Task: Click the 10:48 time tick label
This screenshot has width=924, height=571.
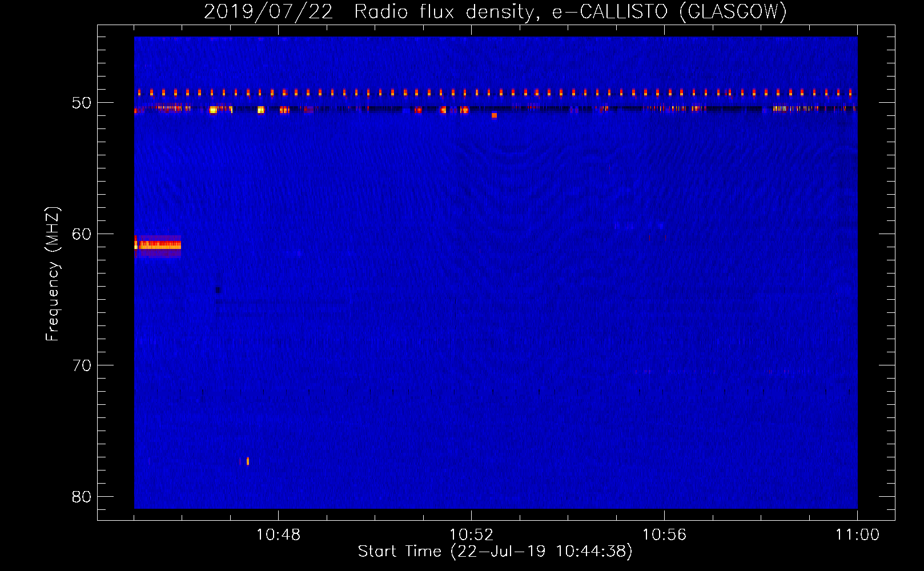Action: tap(278, 535)
